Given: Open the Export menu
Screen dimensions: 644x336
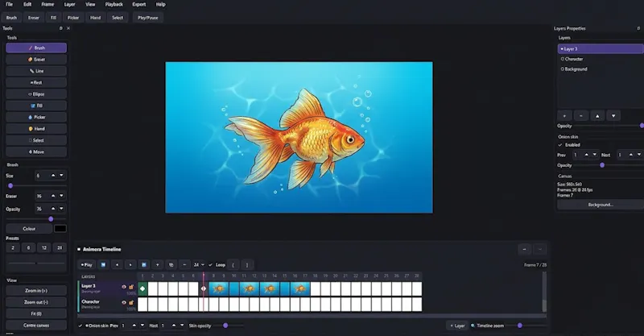Looking at the screenshot, I should pos(139,5).
